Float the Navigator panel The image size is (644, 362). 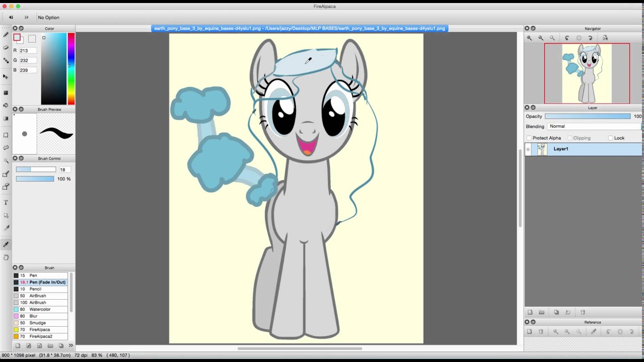click(533, 28)
